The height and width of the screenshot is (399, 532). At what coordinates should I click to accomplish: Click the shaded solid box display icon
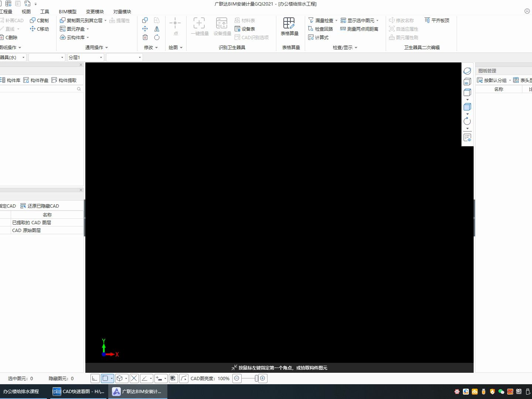click(x=467, y=107)
